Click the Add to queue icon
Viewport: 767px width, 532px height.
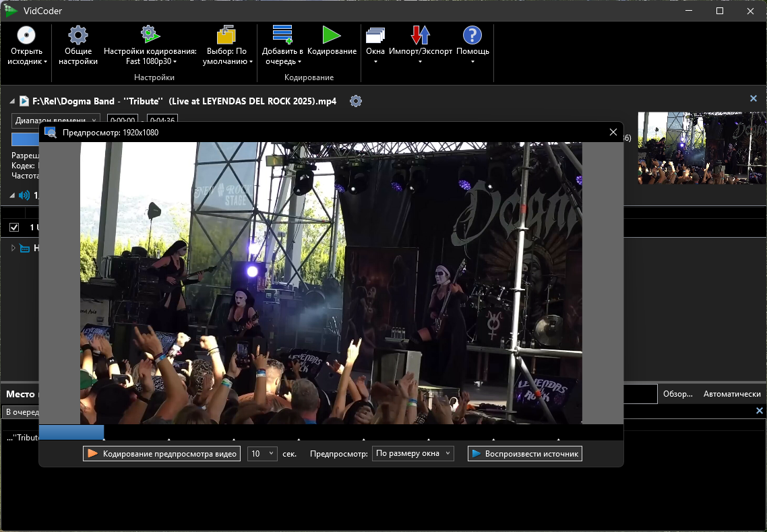point(282,34)
